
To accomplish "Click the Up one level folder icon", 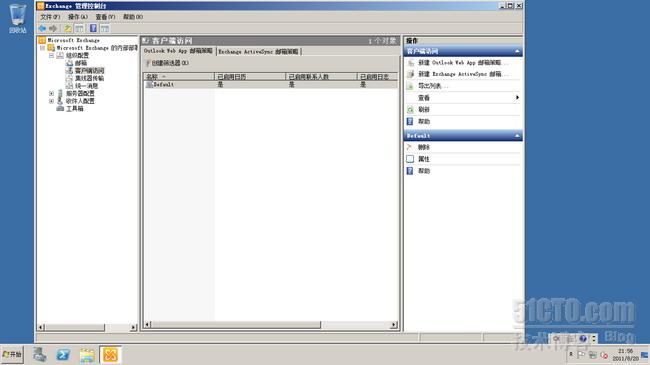I will [x=68, y=28].
